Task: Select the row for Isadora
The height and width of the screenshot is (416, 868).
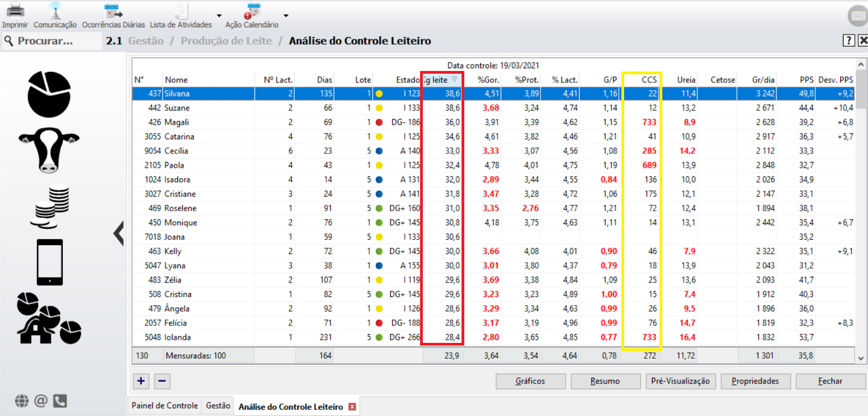Action: pos(494,180)
